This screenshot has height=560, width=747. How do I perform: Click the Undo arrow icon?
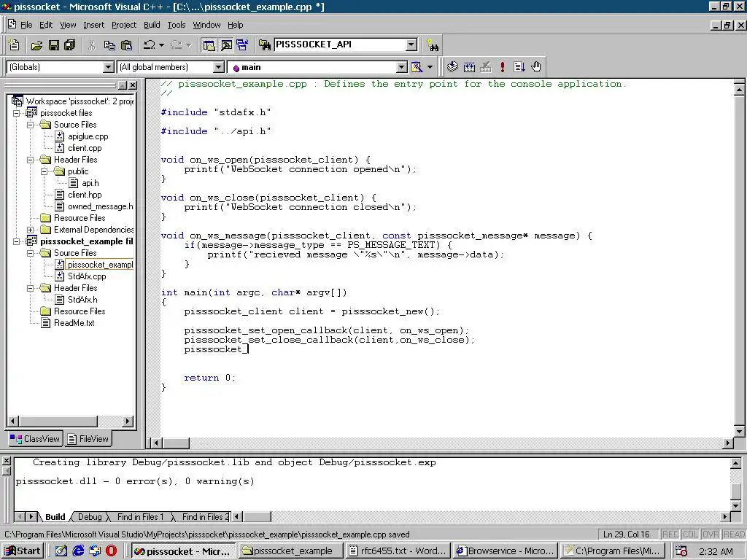149,44
